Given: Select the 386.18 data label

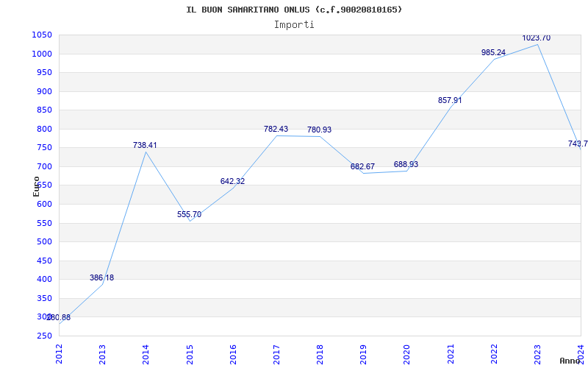Looking at the screenshot, I should [x=101, y=278].
